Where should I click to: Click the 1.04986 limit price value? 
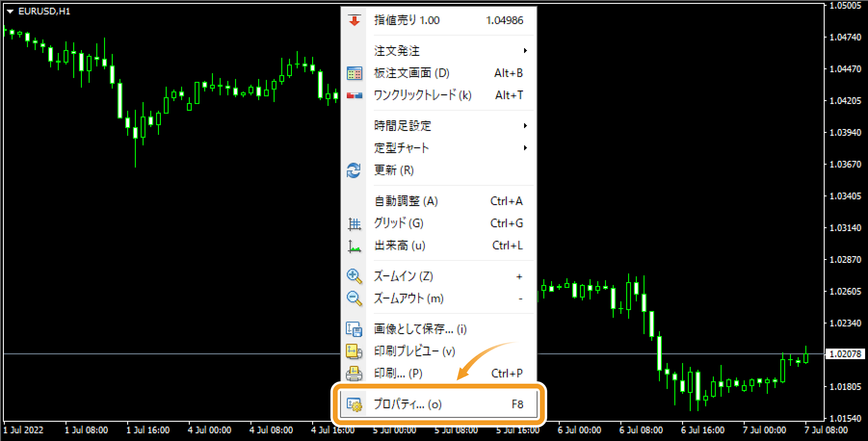[504, 20]
